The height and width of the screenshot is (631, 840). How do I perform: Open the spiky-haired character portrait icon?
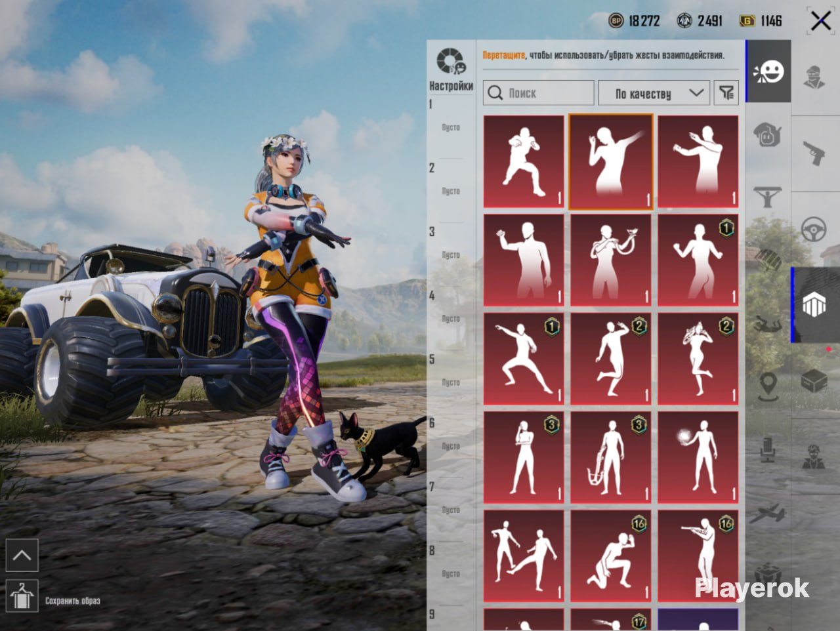[x=814, y=457]
